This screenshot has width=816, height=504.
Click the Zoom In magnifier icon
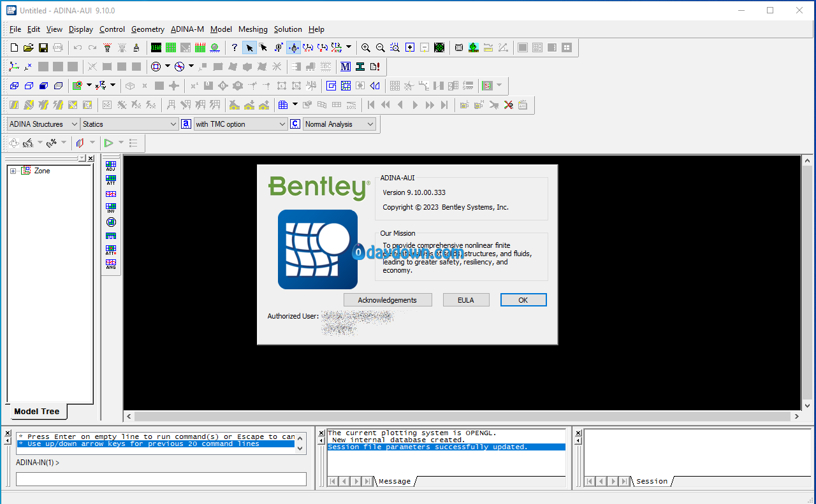[x=366, y=48]
